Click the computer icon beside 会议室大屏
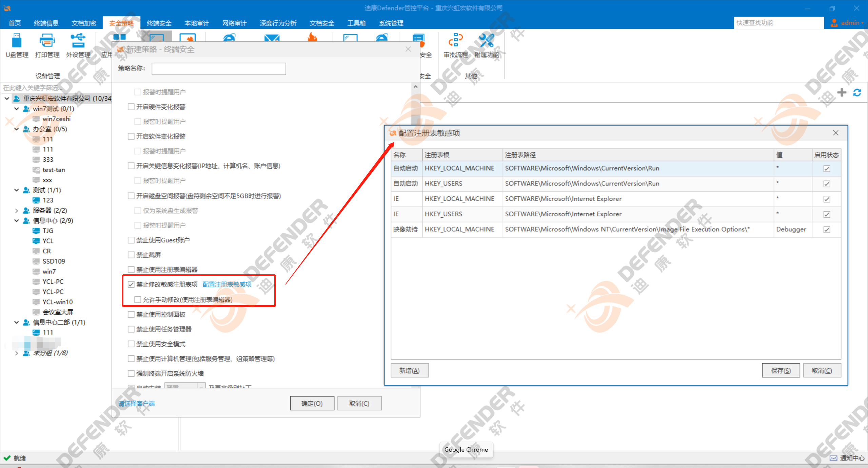 [x=36, y=312]
